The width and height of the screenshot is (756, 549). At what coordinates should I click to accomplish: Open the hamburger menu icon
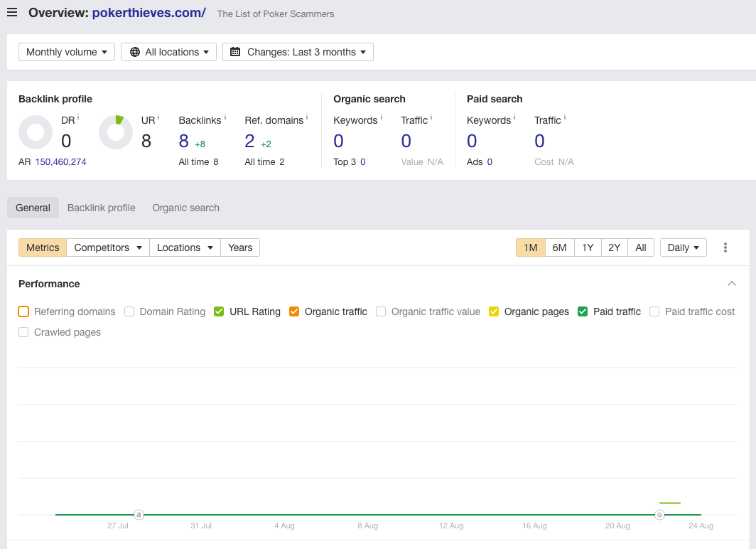pyautogui.click(x=12, y=13)
